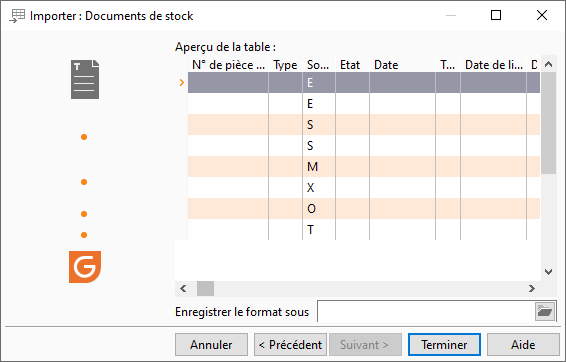Select the 'Date de li...' column header

(493, 65)
